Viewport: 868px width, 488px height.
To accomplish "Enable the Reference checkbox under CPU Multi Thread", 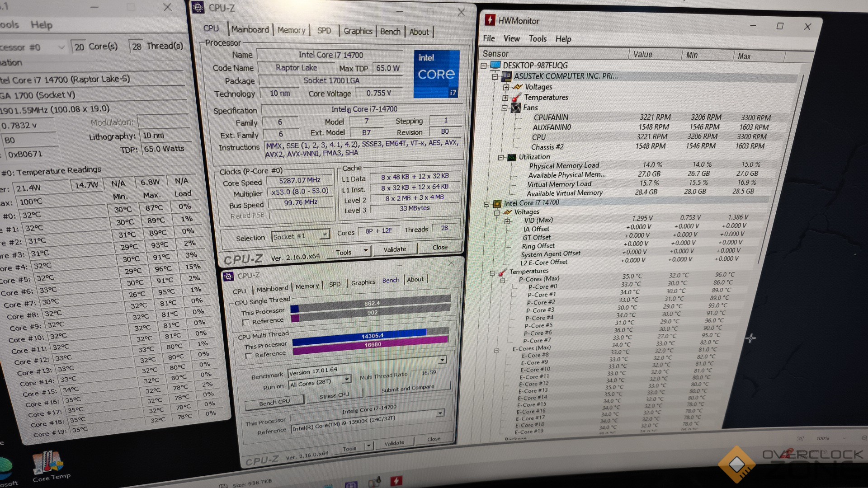I will click(248, 356).
